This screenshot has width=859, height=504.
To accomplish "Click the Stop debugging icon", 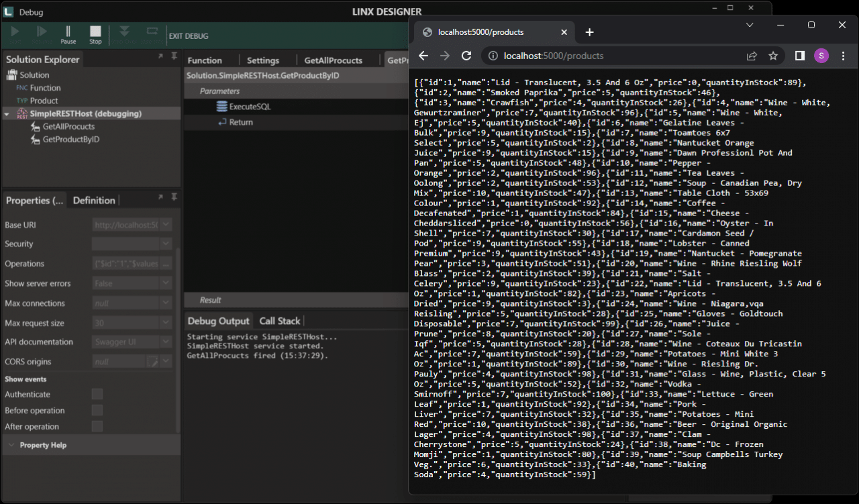I will point(95,32).
